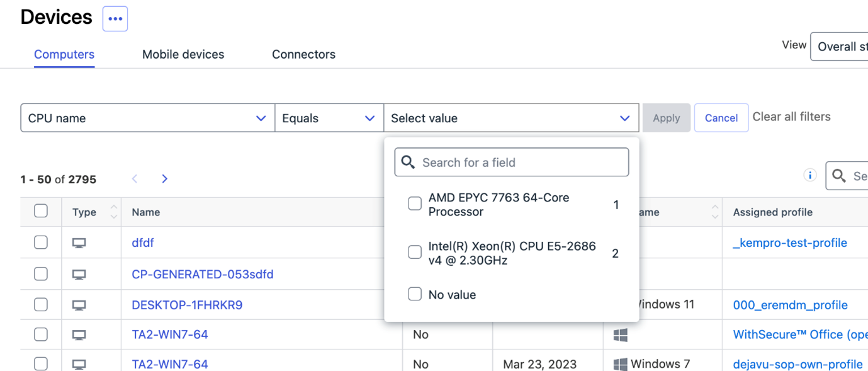
Task: Tick the checkbox for DESKTOP-1FHRKR9
Action: click(x=41, y=304)
